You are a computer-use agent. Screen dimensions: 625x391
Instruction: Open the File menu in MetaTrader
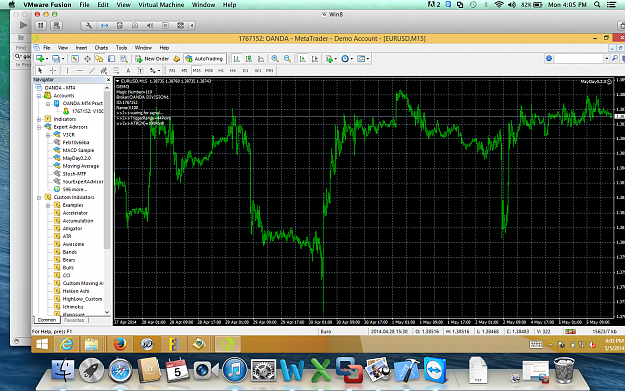click(47, 48)
